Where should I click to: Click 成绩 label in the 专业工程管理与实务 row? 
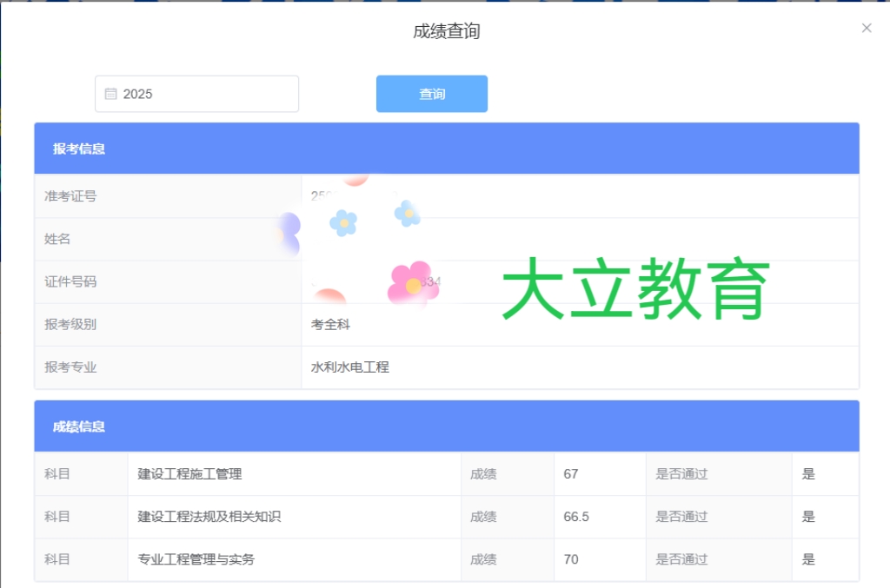point(483,559)
